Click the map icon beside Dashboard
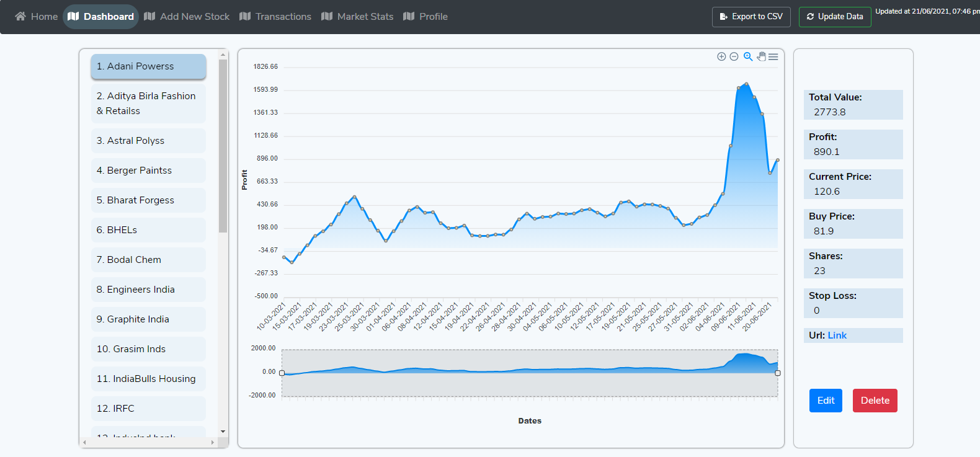The height and width of the screenshot is (457, 980). coord(73,16)
